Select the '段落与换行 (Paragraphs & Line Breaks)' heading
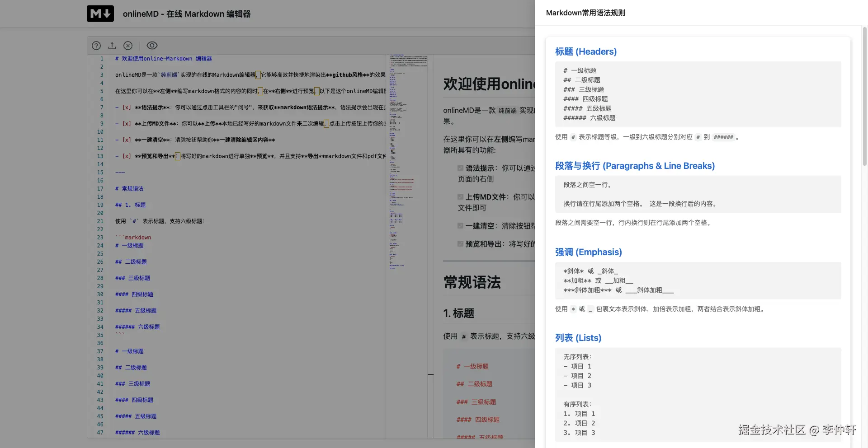This screenshot has width=868, height=448. click(635, 166)
